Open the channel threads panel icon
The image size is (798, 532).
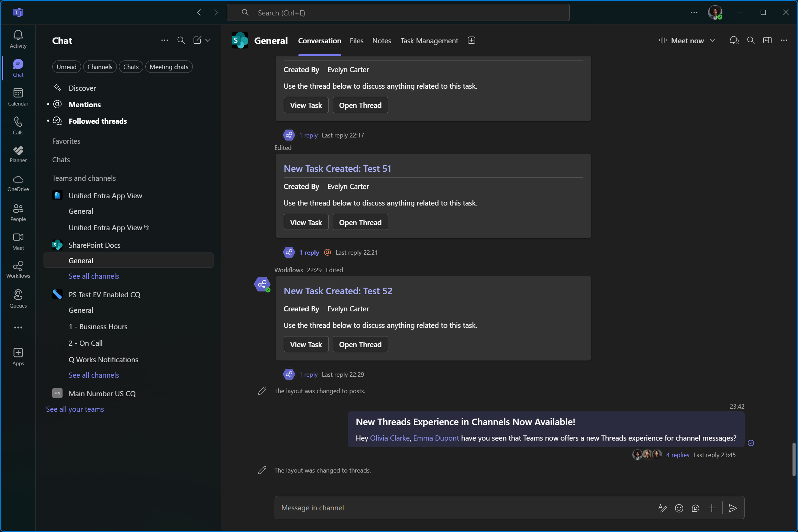click(x=734, y=41)
